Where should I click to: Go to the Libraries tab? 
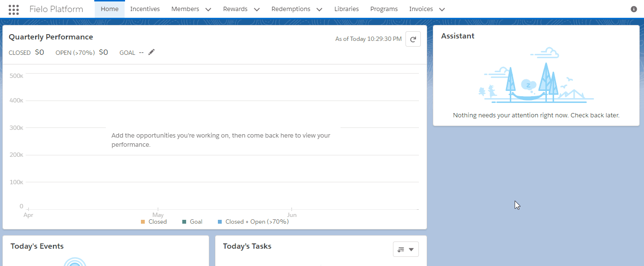[347, 9]
